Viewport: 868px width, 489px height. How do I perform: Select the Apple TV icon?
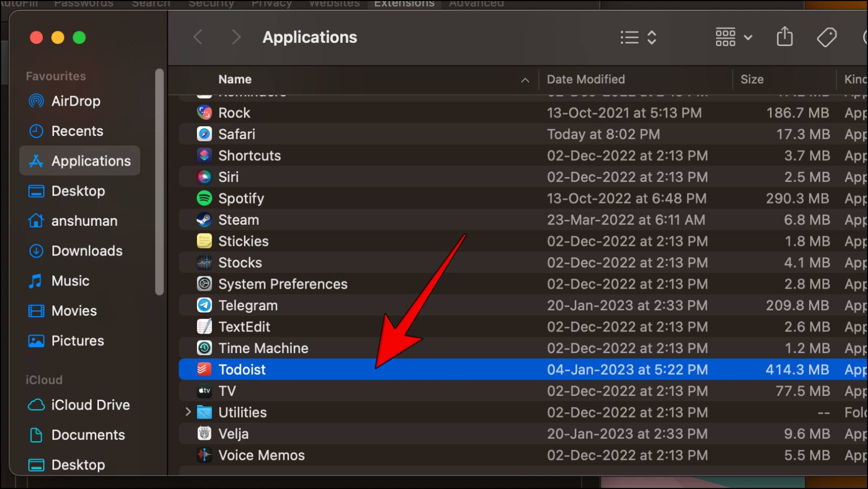[204, 391]
